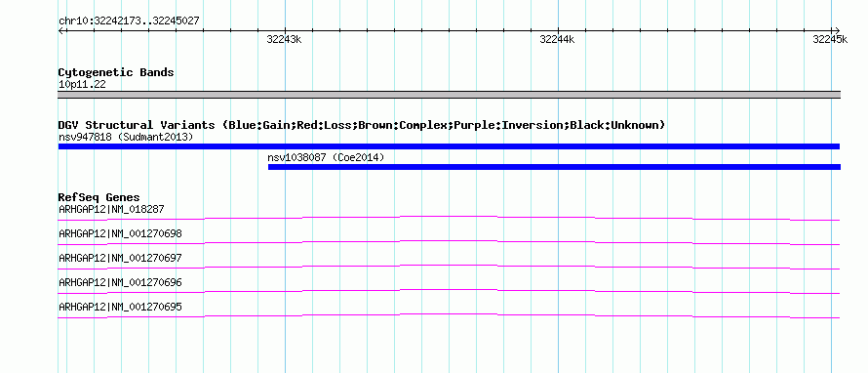Screen dimensions: 868x373
Task: Click the Cytogenetic Bands track title
Action: 116,72
